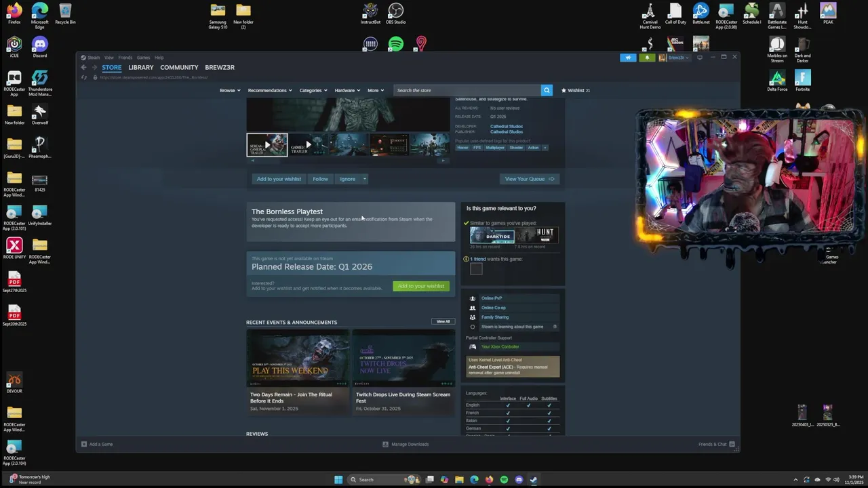Open Microsoft Edge desktop shortcut

[40, 15]
